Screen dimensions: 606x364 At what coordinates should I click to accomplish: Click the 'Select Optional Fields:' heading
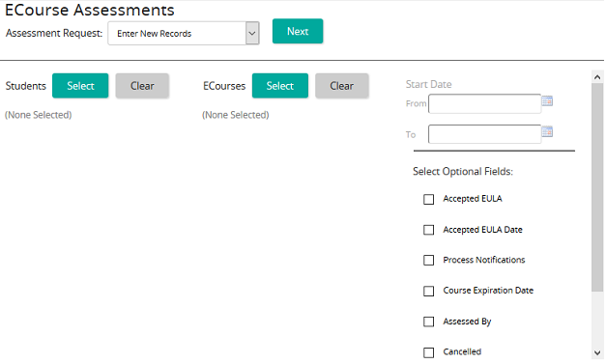coord(463,172)
